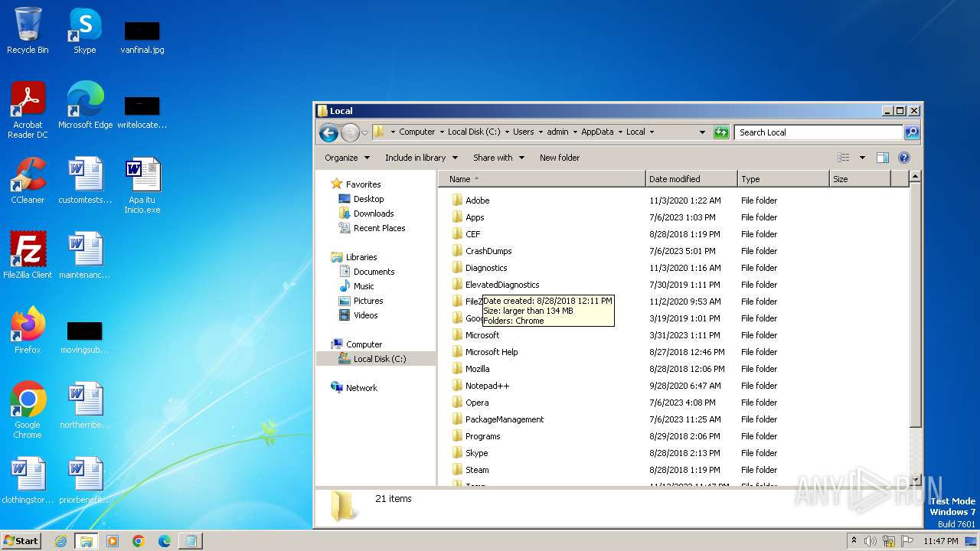Viewport: 980px width, 551px height.
Task: Select the Adobe folder icon
Action: tap(457, 201)
